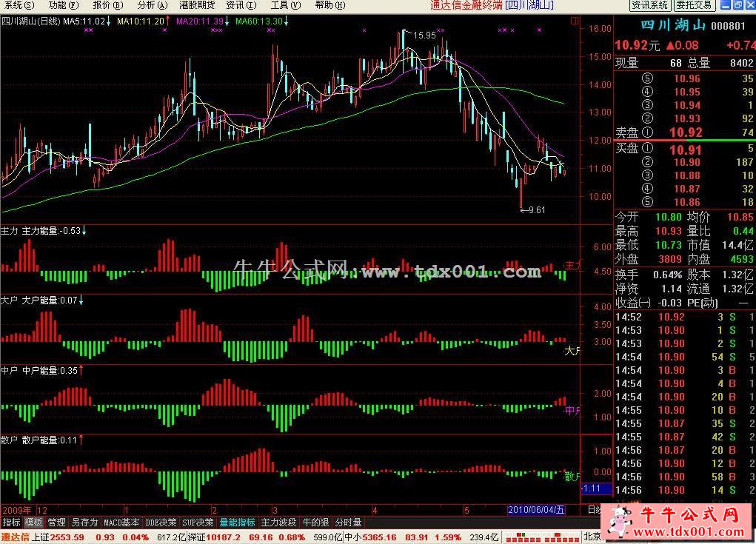Click the 通达信 logo in status bar
The image size is (756, 544).
coord(15,537)
